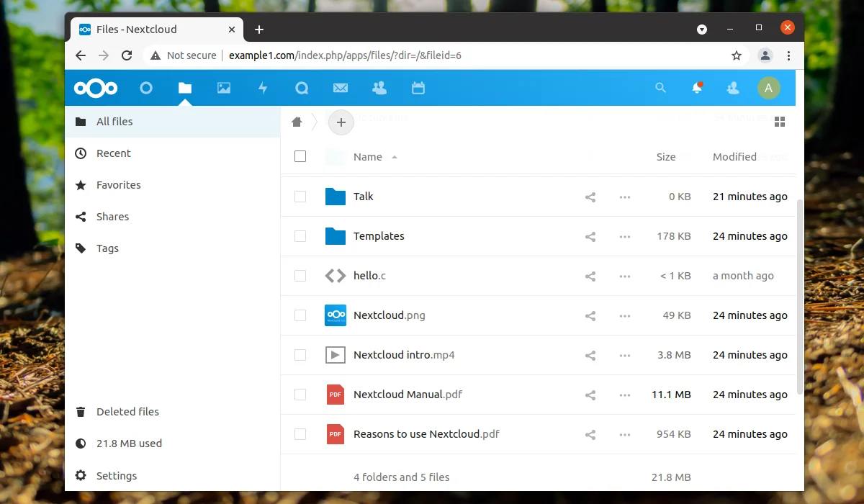Screen dimensions: 864x504
Task: Open the Talk app icon
Action: pyautogui.click(x=302, y=88)
